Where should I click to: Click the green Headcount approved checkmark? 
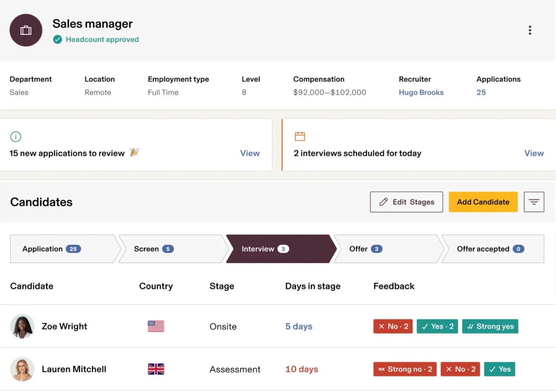(57, 39)
